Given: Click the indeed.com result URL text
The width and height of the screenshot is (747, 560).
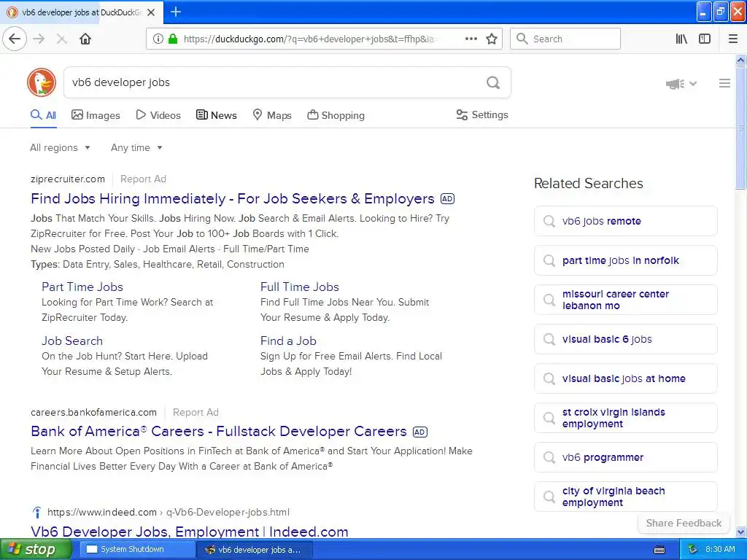Looking at the screenshot, I should [x=169, y=513].
